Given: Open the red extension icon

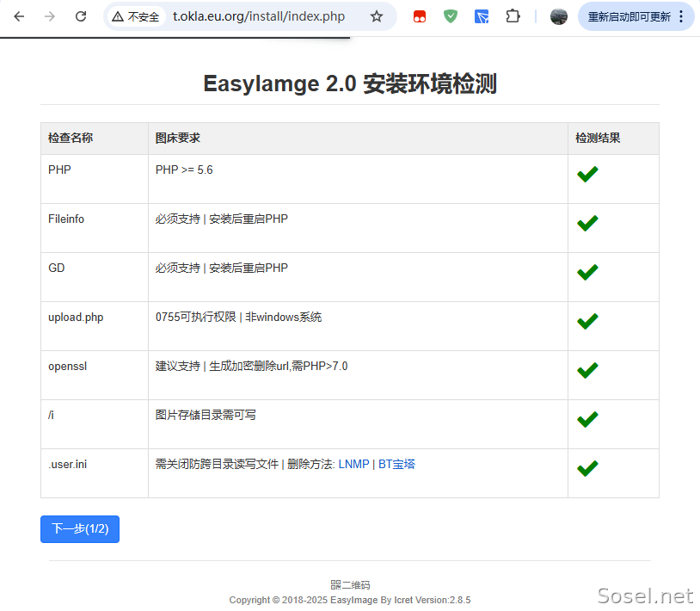Looking at the screenshot, I should [419, 17].
